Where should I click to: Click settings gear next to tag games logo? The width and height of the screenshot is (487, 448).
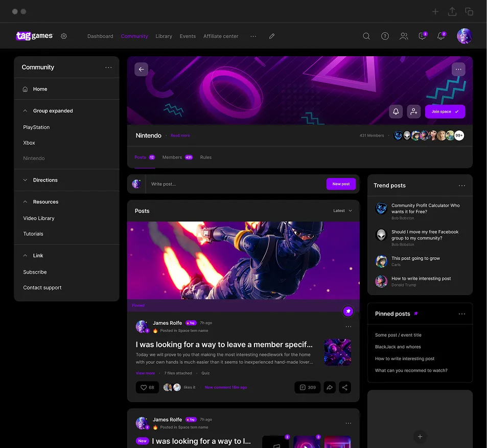click(64, 36)
